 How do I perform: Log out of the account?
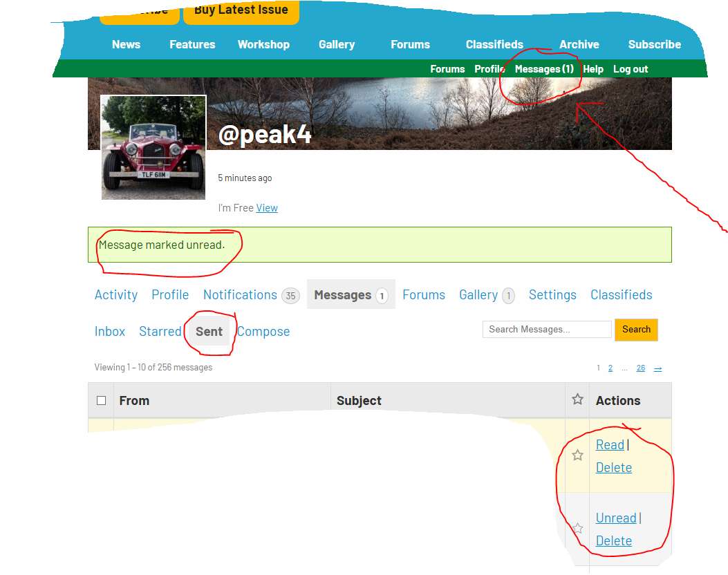pos(631,69)
